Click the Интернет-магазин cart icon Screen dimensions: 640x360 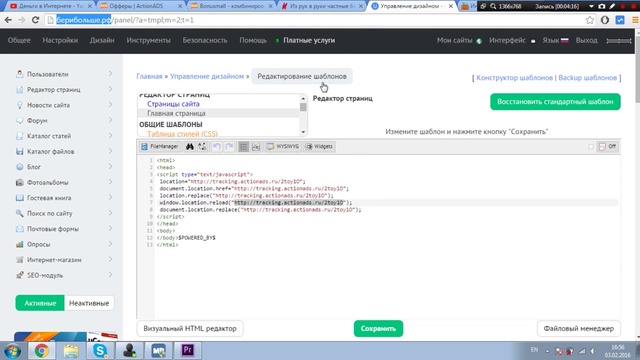point(19,260)
